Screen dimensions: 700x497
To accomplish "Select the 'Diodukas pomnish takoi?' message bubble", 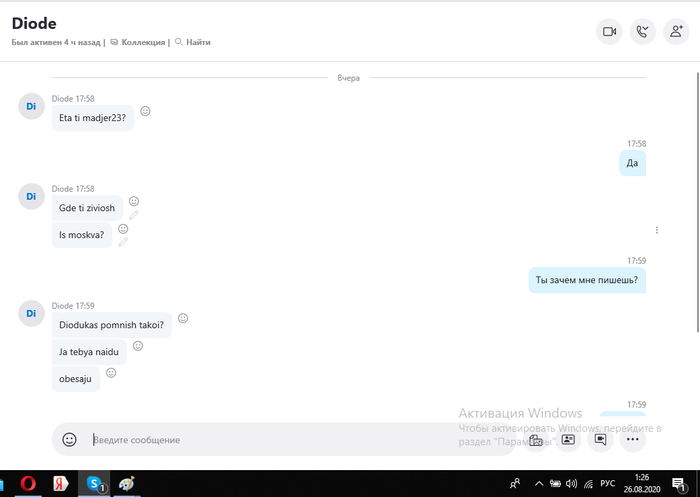I will 112,325.
